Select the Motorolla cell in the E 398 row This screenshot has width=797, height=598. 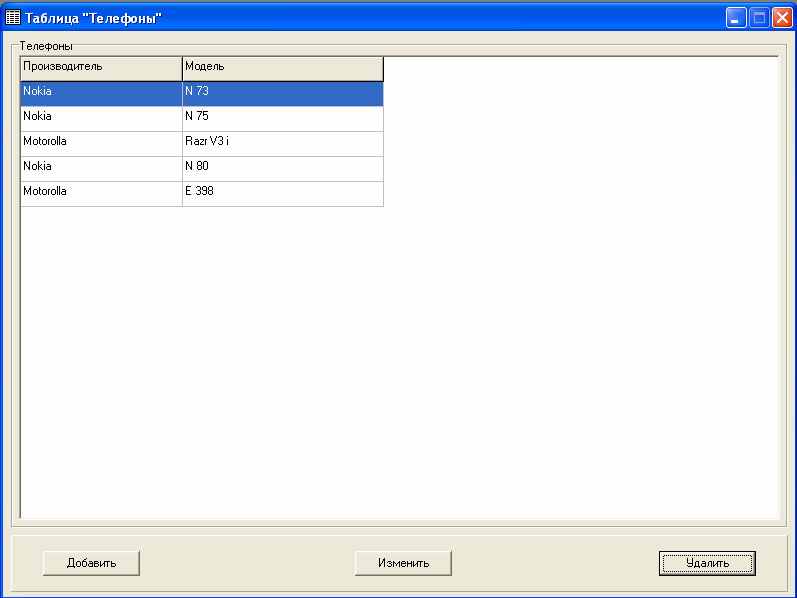[x=101, y=194]
